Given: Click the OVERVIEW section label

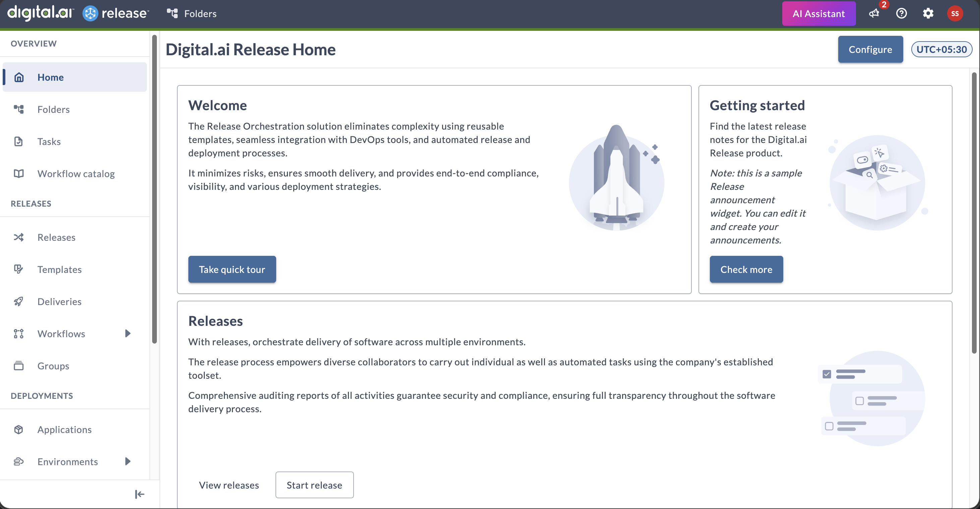Looking at the screenshot, I should coord(34,43).
